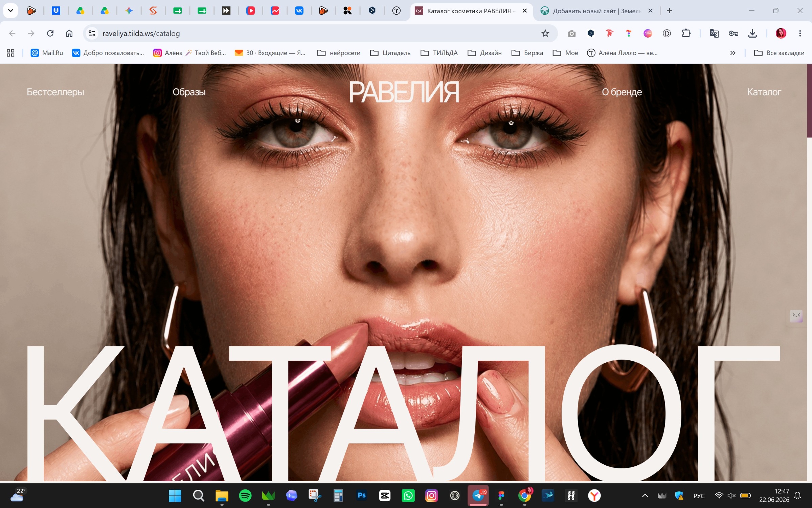This screenshot has height=508, width=812.
Task: Click the floating collapse widget on right edge
Action: point(796,315)
